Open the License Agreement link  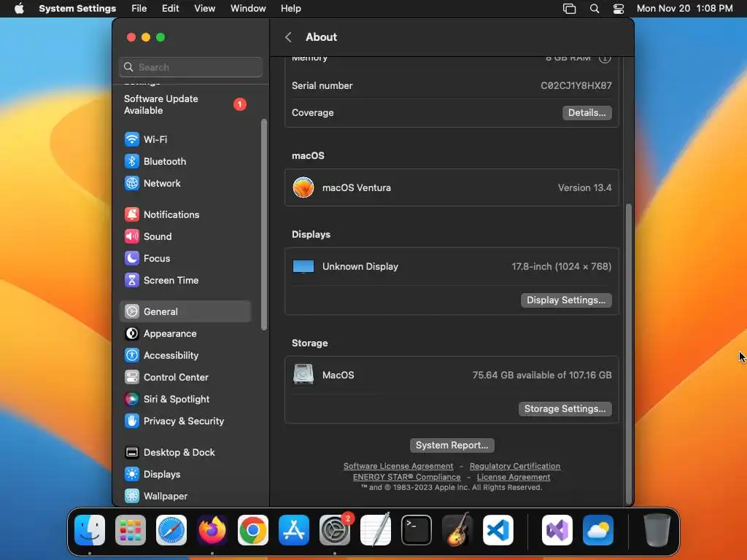pyautogui.click(x=514, y=477)
